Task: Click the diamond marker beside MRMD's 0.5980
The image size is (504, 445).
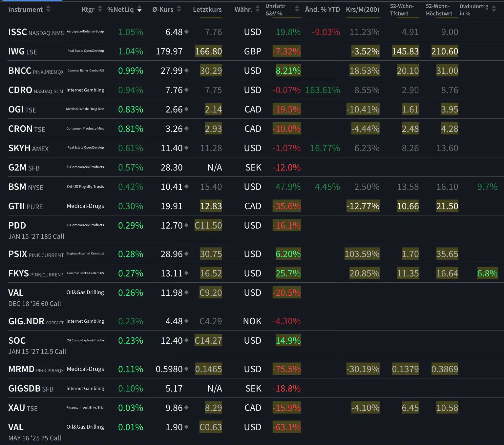Action: click(186, 369)
